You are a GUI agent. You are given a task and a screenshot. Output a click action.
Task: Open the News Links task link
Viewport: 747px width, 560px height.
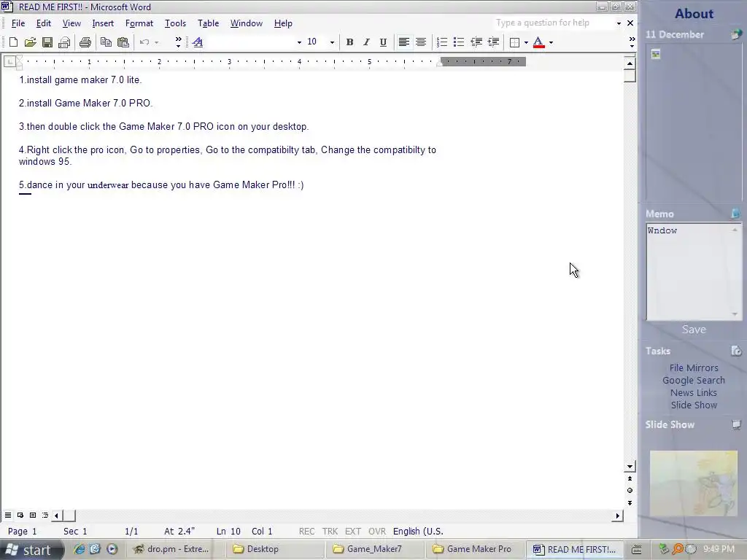tap(694, 392)
